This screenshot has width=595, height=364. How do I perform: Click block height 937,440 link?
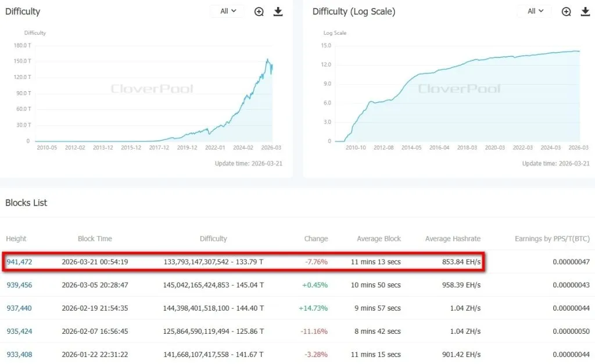(19, 308)
